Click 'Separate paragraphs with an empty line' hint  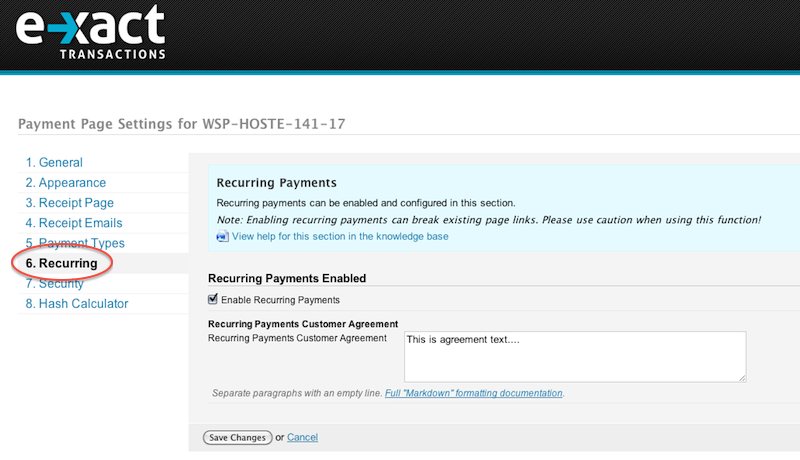297,393
